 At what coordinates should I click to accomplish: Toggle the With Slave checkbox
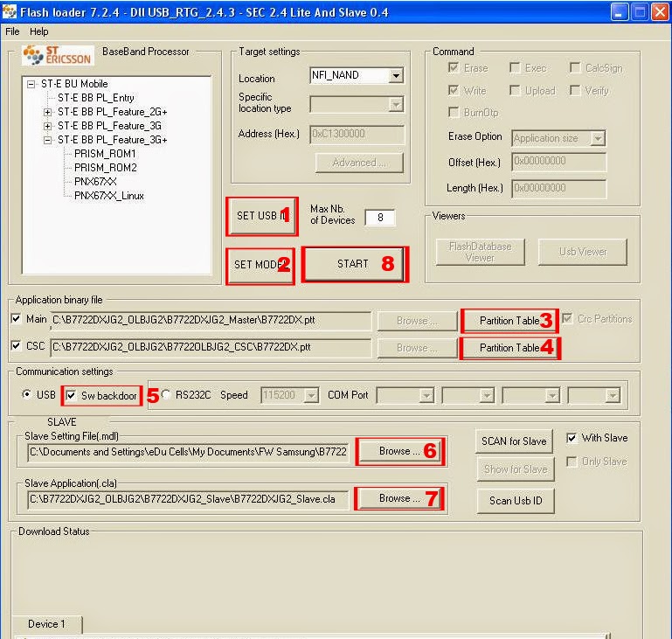click(572, 438)
